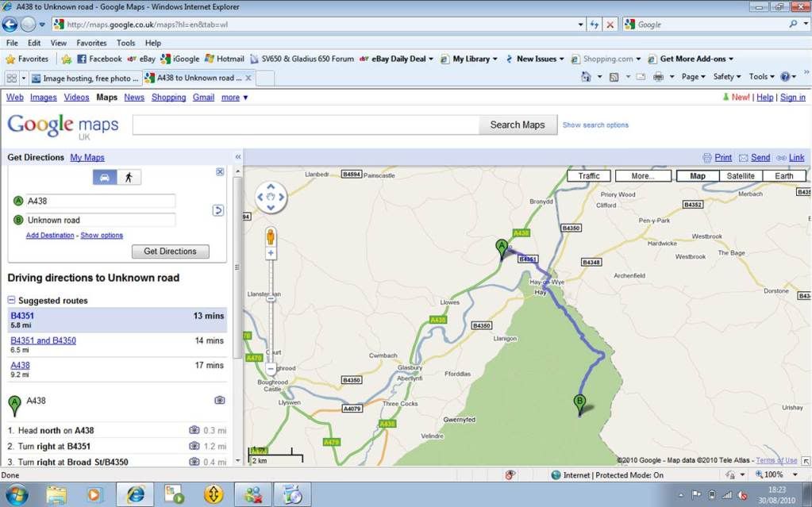812x507 pixels.
Task: Zoom in with the map plus button
Action: [x=271, y=253]
